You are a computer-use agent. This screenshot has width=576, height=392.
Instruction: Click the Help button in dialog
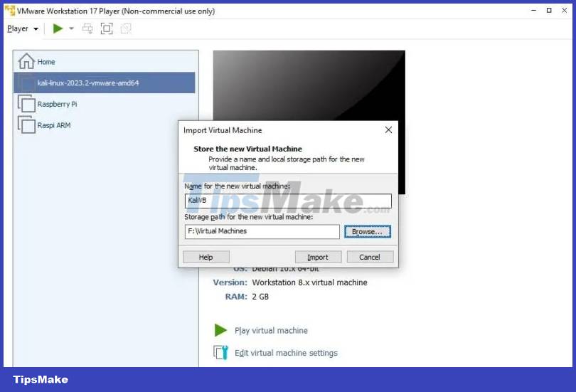tap(206, 257)
